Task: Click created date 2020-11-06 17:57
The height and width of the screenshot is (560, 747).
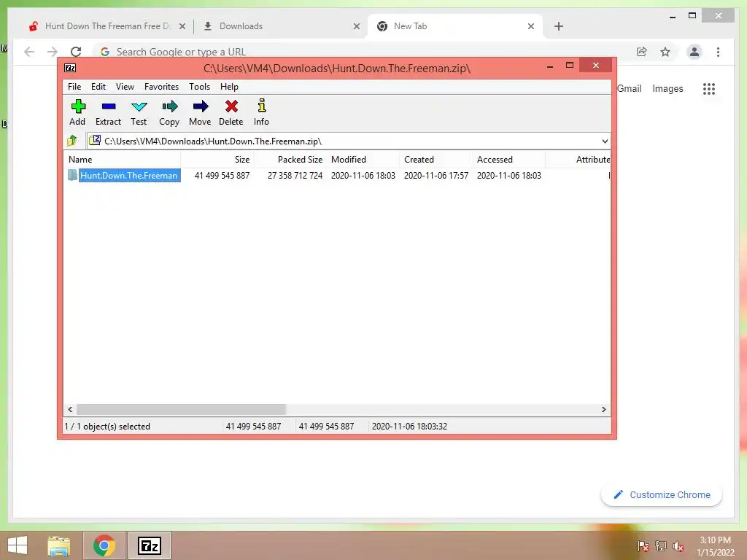Action: (436, 175)
